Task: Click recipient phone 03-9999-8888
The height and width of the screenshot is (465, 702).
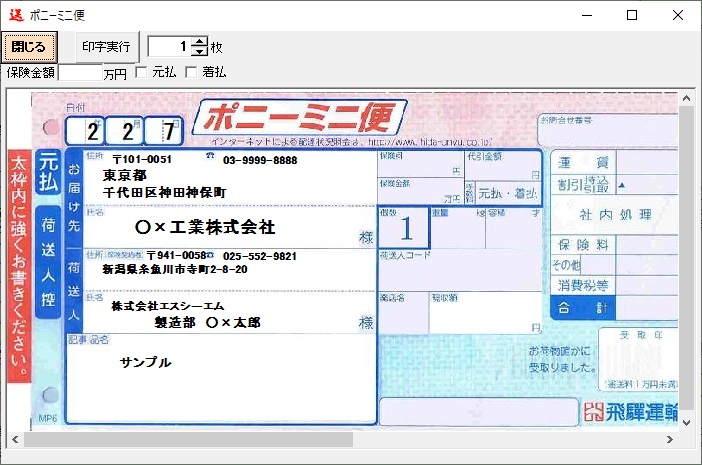Action: pyautogui.click(x=260, y=160)
